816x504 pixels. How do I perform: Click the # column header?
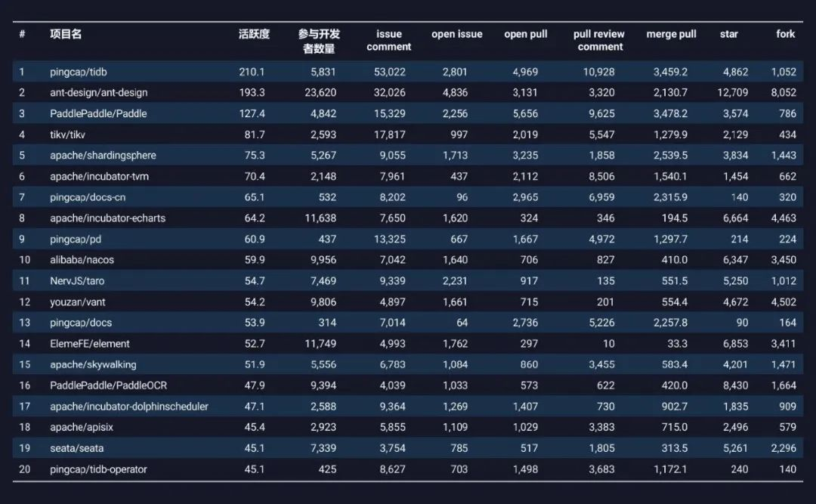pyautogui.click(x=23, y=34)
